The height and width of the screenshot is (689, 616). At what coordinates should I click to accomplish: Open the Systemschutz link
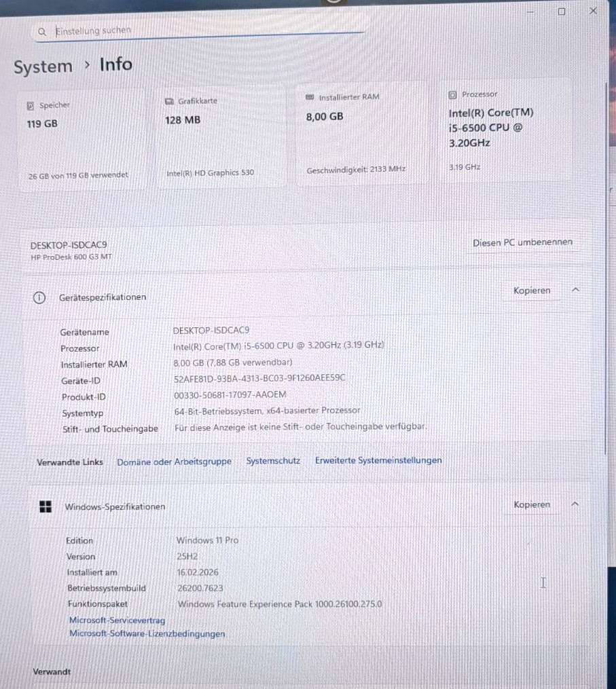click(x=273, y=461)
